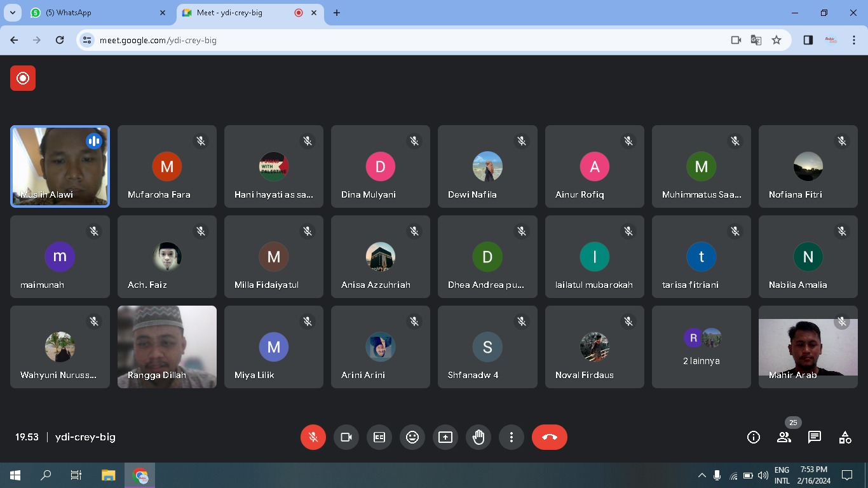Turn on closed captions
This screenshot has height=488, width=868.
(379, 437)
